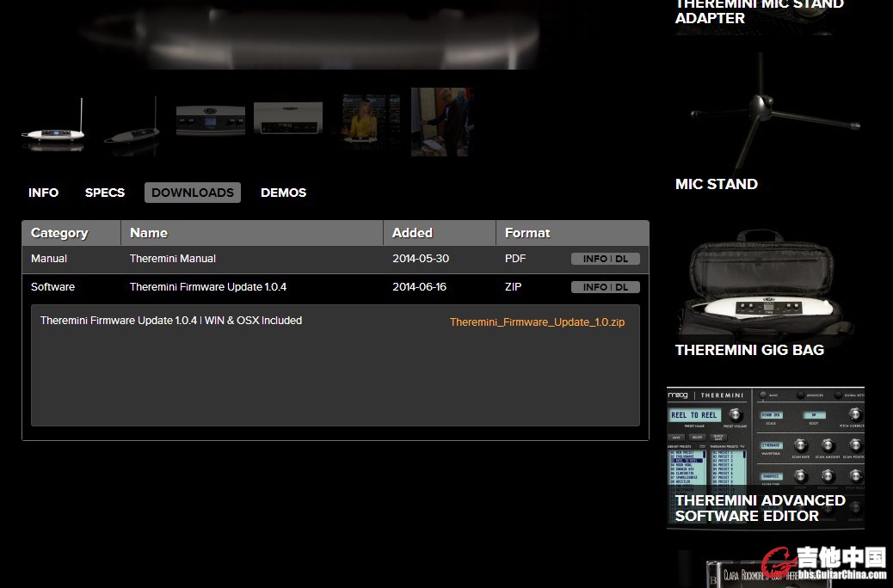Expand the Theremini Manual row

[172, 259]
